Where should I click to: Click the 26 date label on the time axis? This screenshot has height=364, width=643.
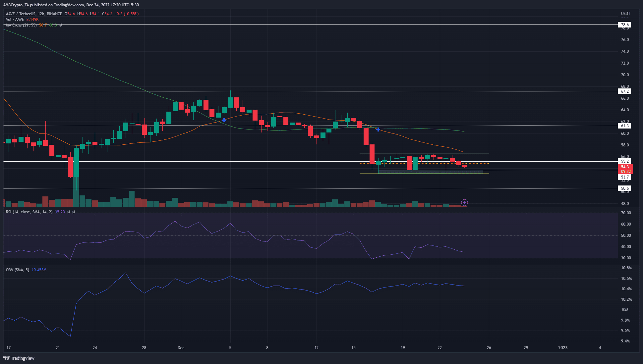[489, 348]
